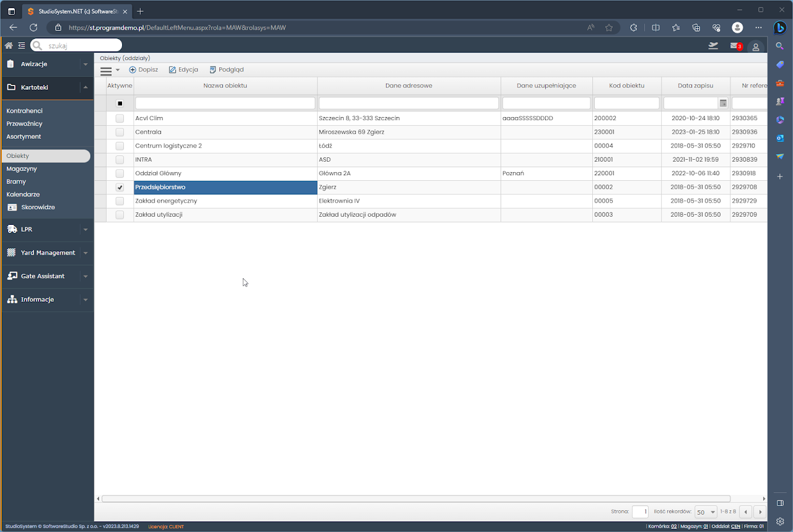The height and width of the screenshot is (532, 793).
Task: Open Kontrahenci in the sidebar
Action: [x=25, y=111]
